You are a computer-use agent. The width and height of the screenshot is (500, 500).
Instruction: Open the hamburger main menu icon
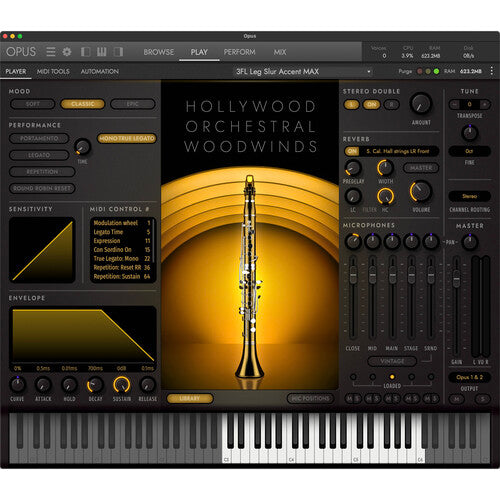click(51, 52)
